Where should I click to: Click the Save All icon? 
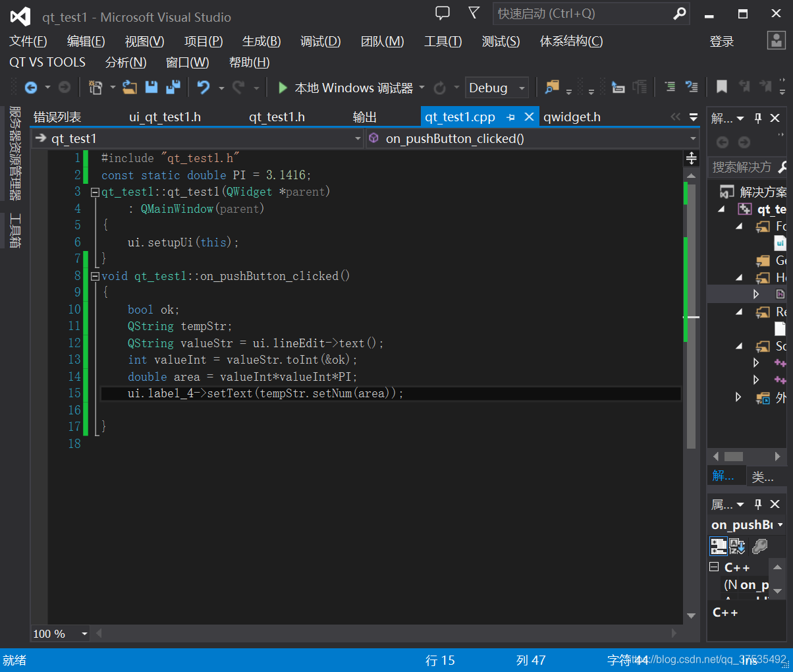point(173,87)
